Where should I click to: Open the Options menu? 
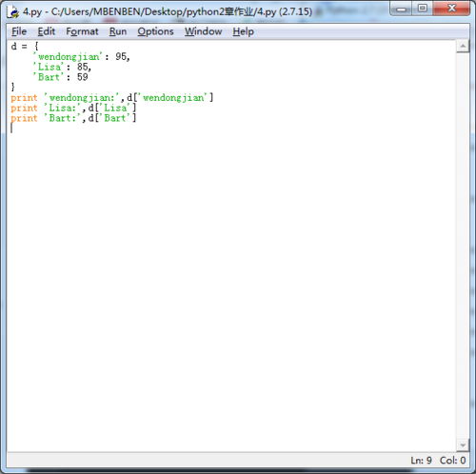155,31
